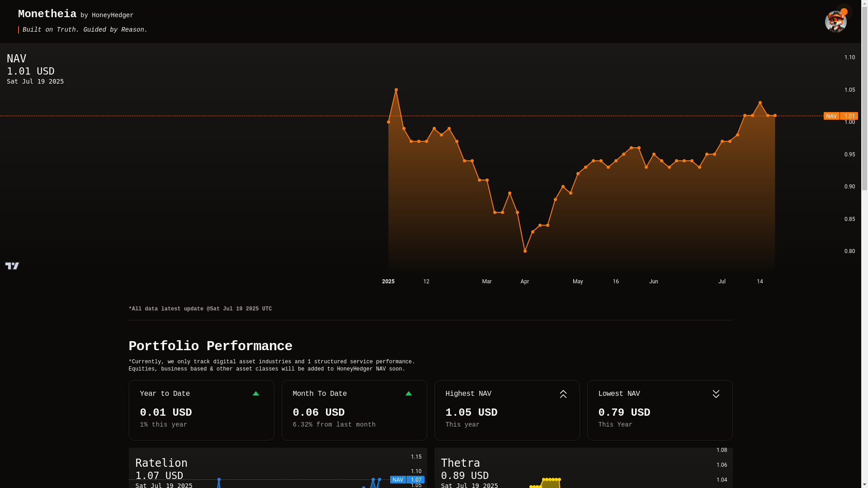Click the 0.01 USD value
Screen dimensions: 868x488
point(166,413)
